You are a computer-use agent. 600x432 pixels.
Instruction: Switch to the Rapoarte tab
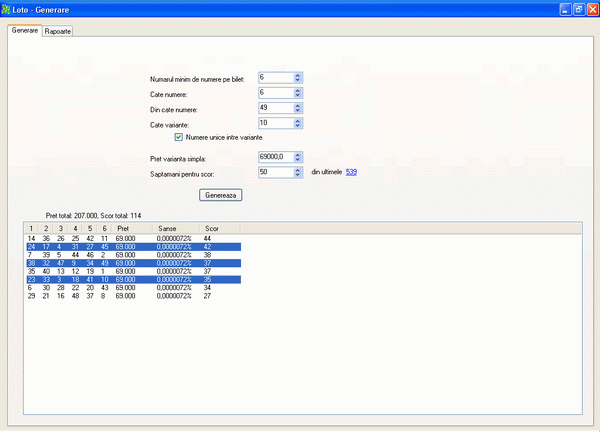click(x=58, y=31)
